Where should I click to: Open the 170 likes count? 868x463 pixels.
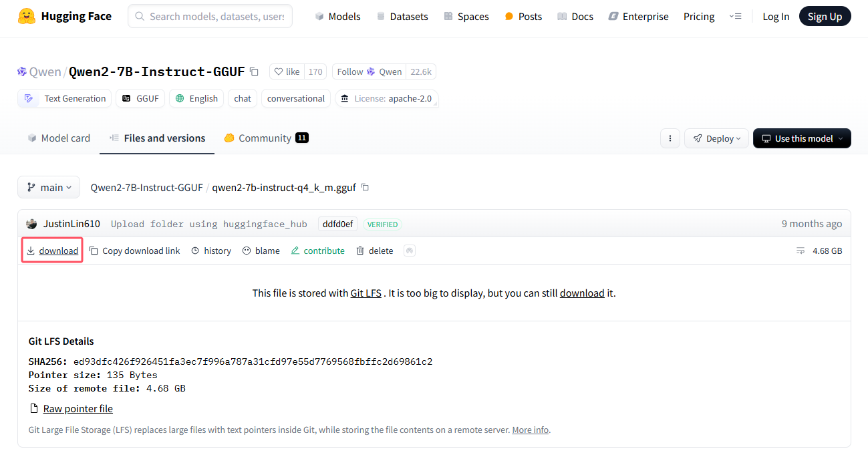pyautogui.click(x=315, y=71)
